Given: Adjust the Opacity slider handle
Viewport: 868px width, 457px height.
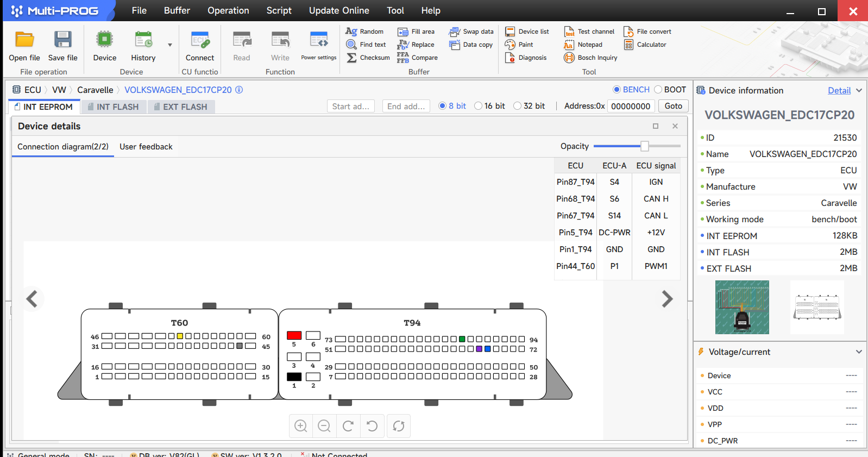Looking at the screenshot, I should click(x=644, y=146).
